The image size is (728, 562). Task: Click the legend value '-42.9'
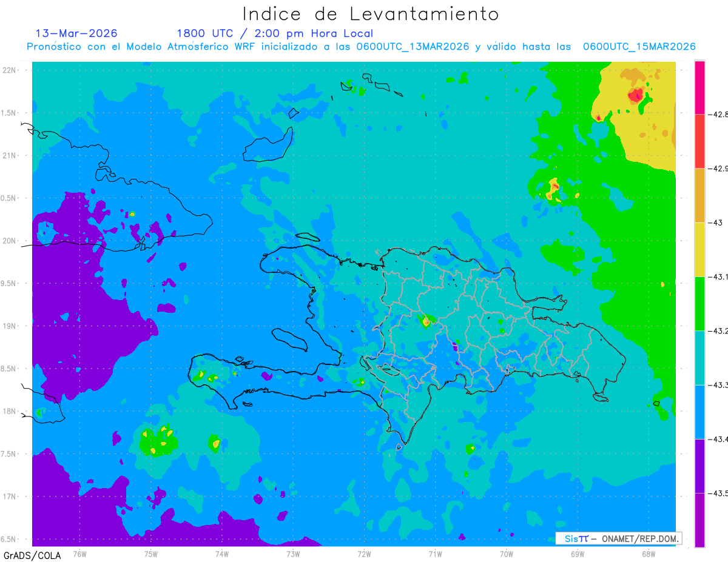point(717,169)
